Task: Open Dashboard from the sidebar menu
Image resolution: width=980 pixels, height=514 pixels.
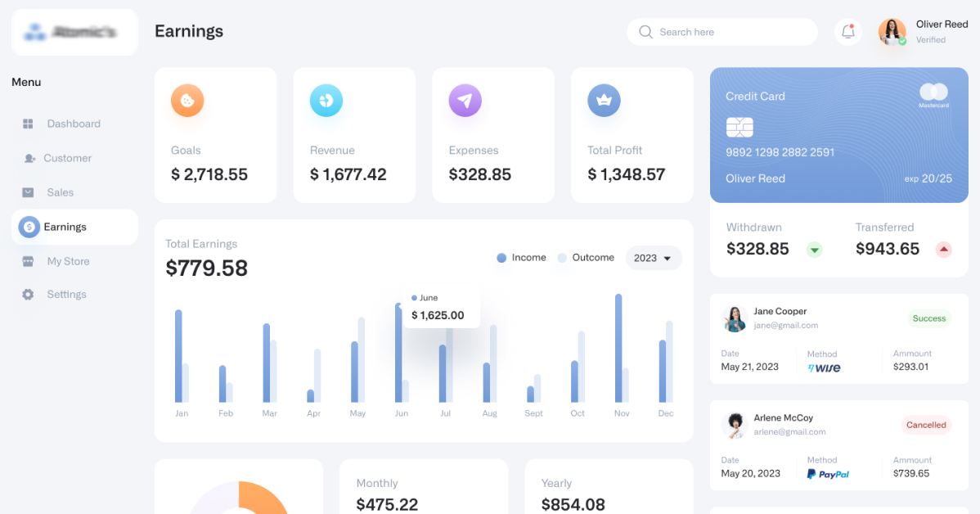Action: (74, 124)
